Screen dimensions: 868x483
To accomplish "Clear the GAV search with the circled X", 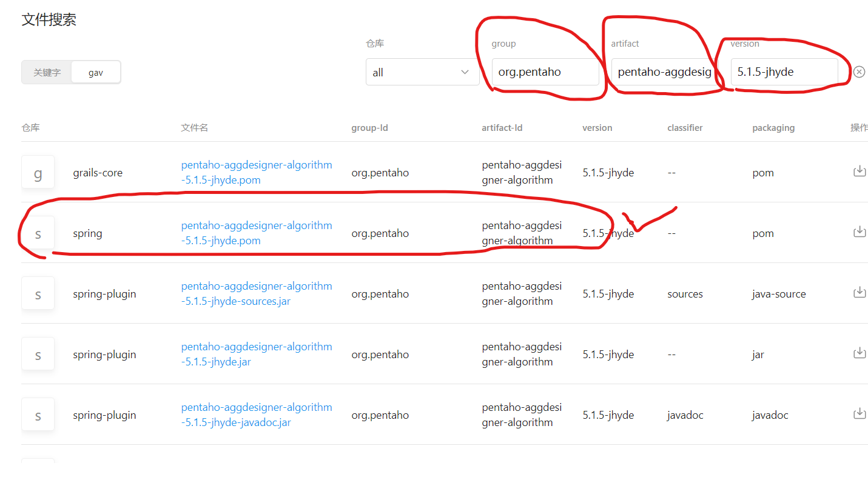I will click(859, 72).
